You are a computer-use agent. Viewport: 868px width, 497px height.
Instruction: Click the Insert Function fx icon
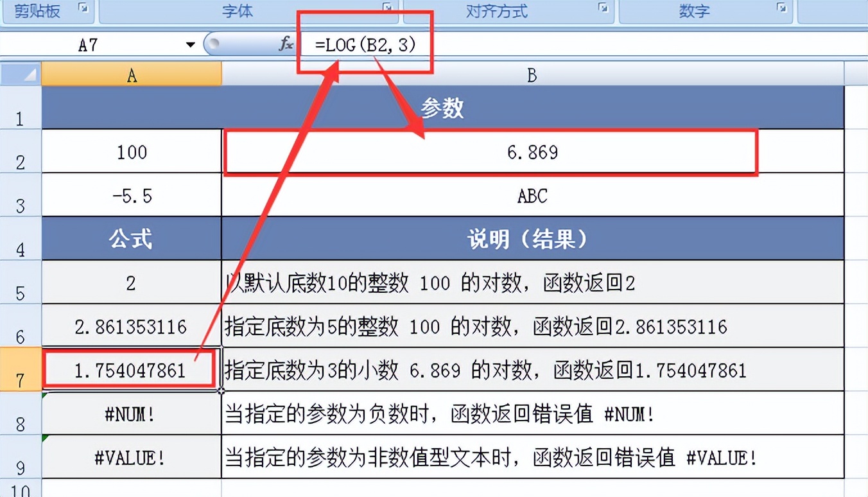(286, 44)
